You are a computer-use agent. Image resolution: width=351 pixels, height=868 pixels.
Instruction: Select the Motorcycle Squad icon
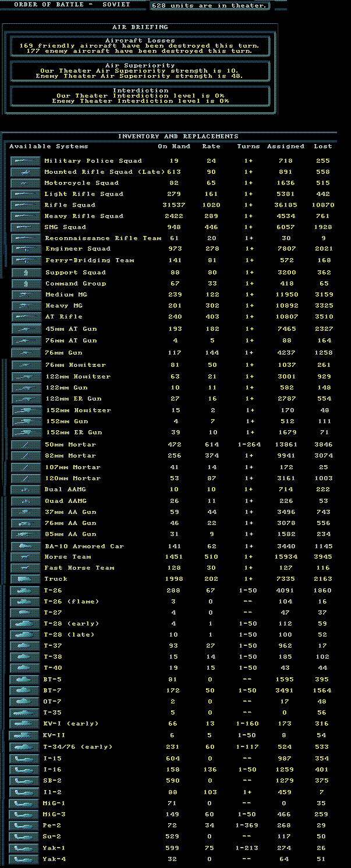26,183
